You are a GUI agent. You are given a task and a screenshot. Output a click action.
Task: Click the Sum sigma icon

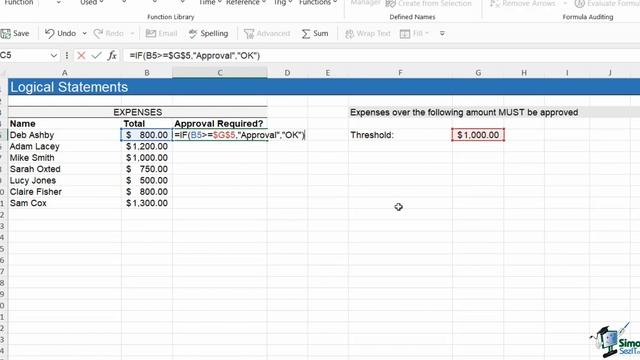coord(306,33)
